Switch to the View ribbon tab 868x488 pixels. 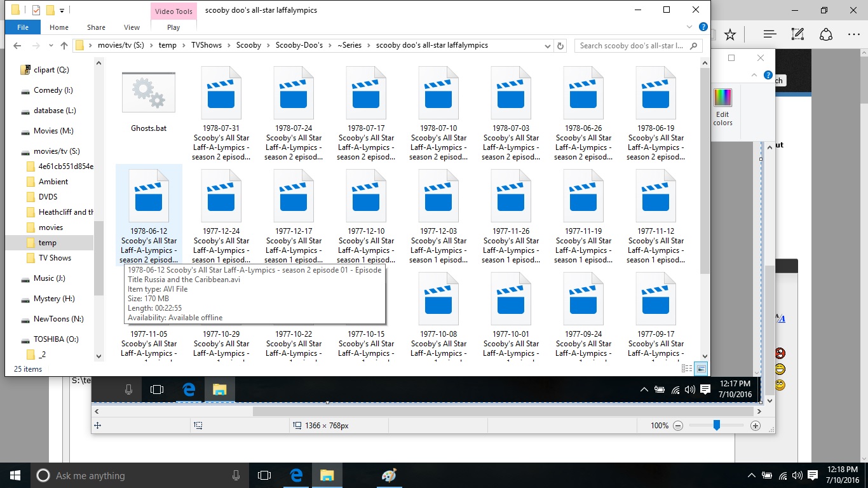(x=132, y=27)
